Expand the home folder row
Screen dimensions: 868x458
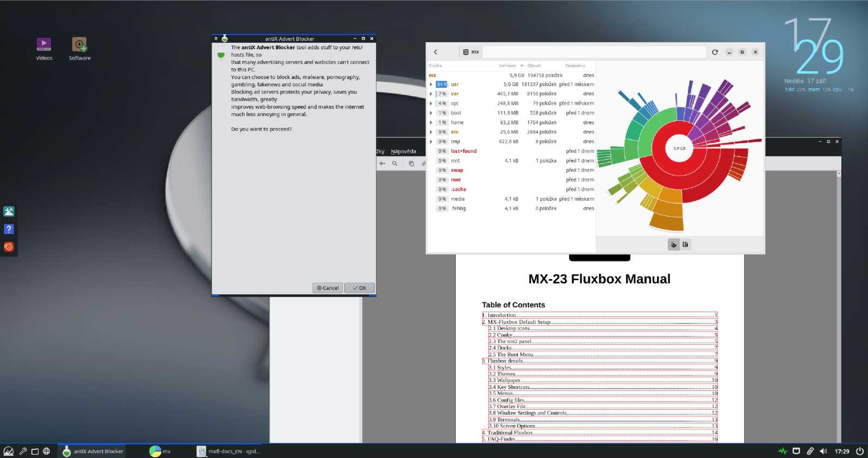click(431, 122)
